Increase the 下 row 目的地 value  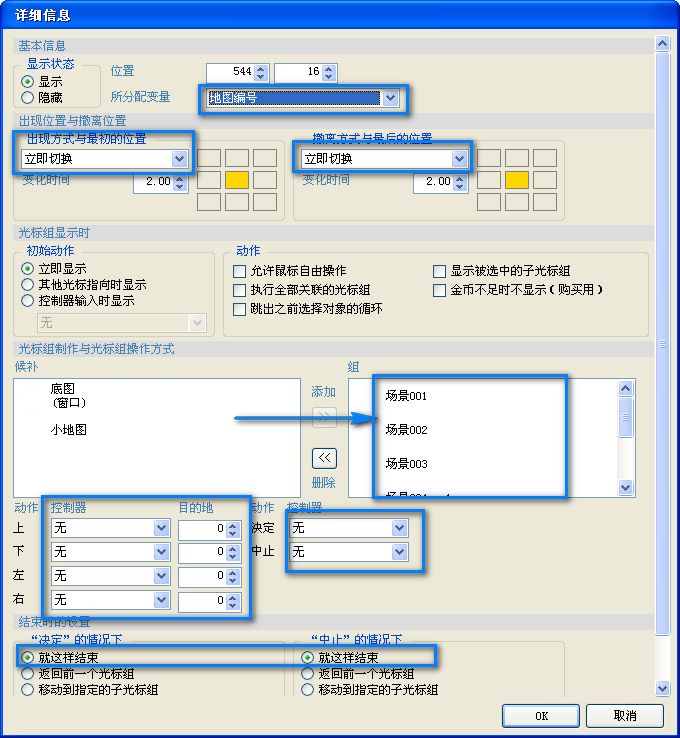pyautogui.click(x=232, y=549)
